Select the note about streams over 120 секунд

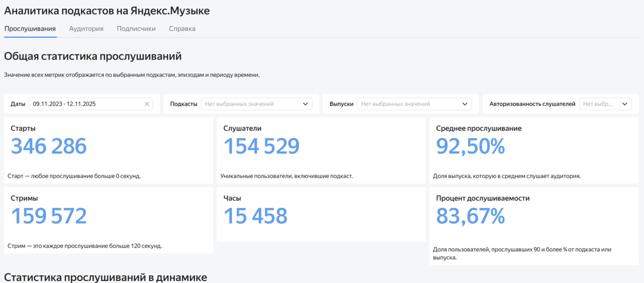point(85,246)
